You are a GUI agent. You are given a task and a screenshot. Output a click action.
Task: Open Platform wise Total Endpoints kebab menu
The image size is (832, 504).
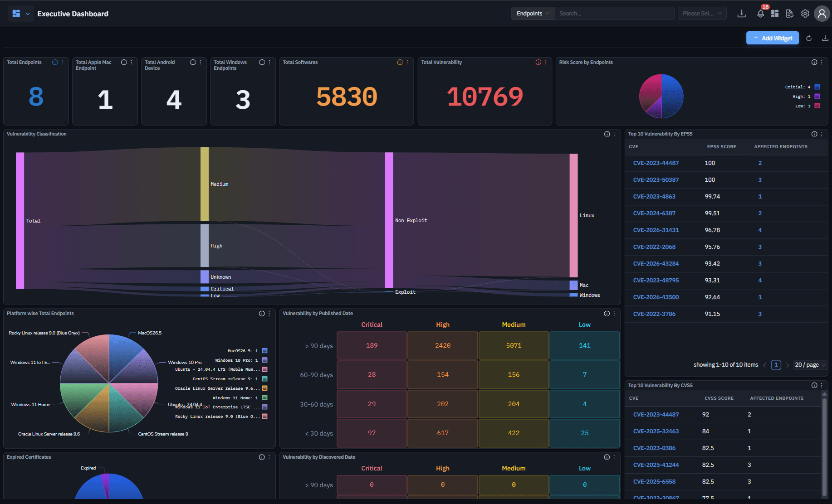coord(269,313)
